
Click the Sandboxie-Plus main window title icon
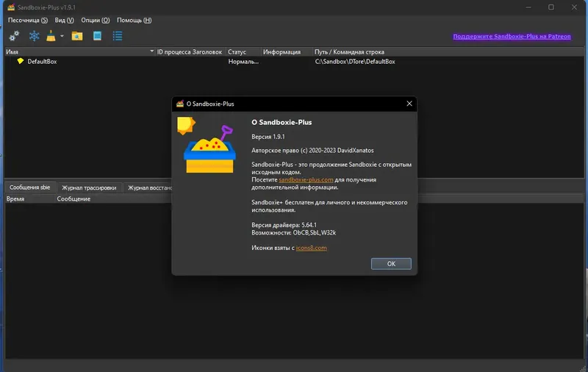click(11, 7)
